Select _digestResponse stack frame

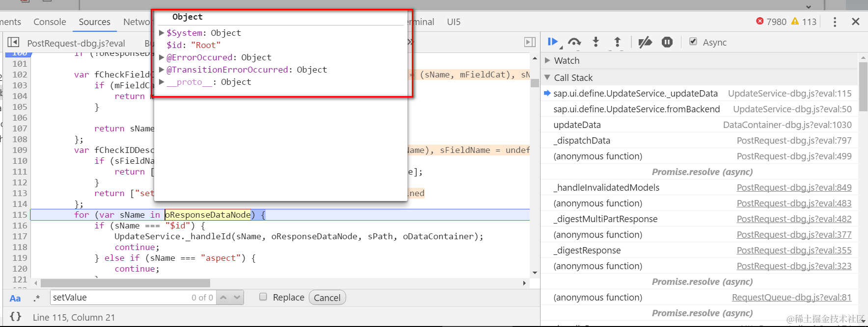(x=700, y=250)
